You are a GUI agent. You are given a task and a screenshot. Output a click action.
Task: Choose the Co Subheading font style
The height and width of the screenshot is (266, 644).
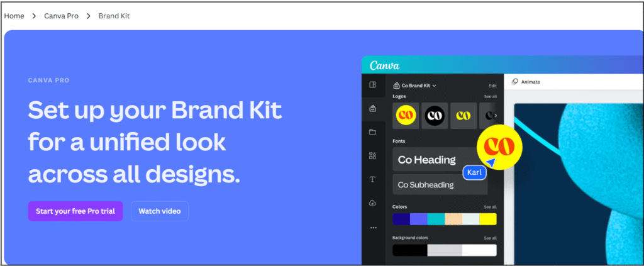(x=440, y=185)
